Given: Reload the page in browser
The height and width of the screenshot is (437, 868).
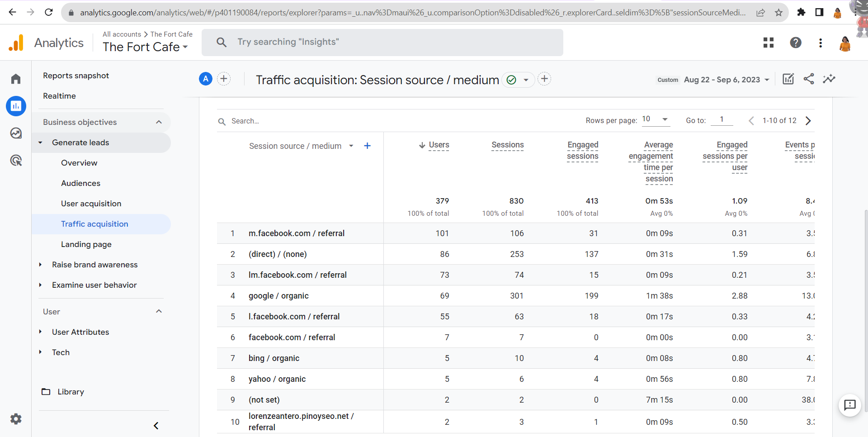Looking at the screenshot, I should (x=49, y=12).
